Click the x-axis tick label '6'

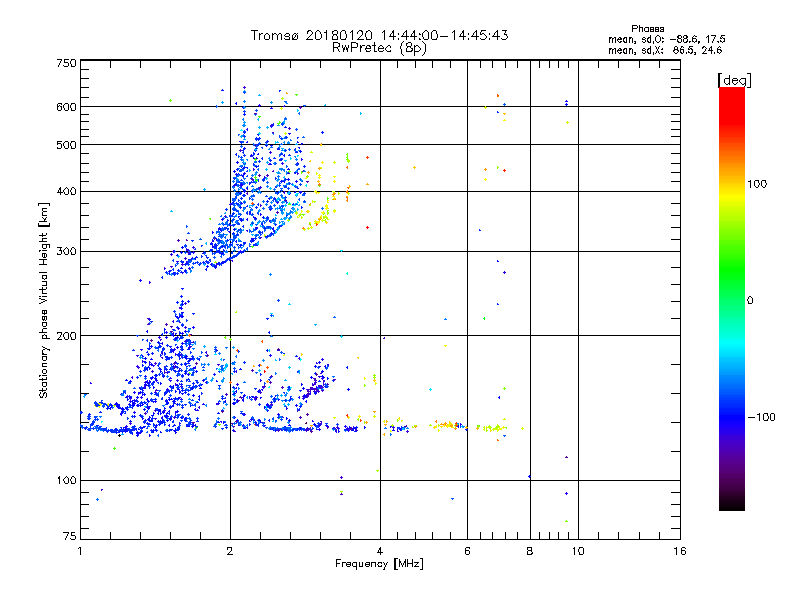click(x=467, y=551)
